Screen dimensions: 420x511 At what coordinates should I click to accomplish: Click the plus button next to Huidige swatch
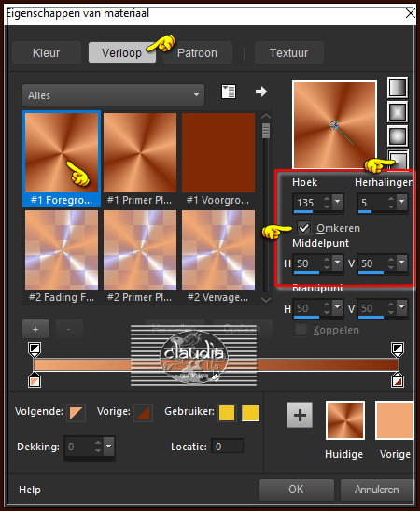[300, 415]
